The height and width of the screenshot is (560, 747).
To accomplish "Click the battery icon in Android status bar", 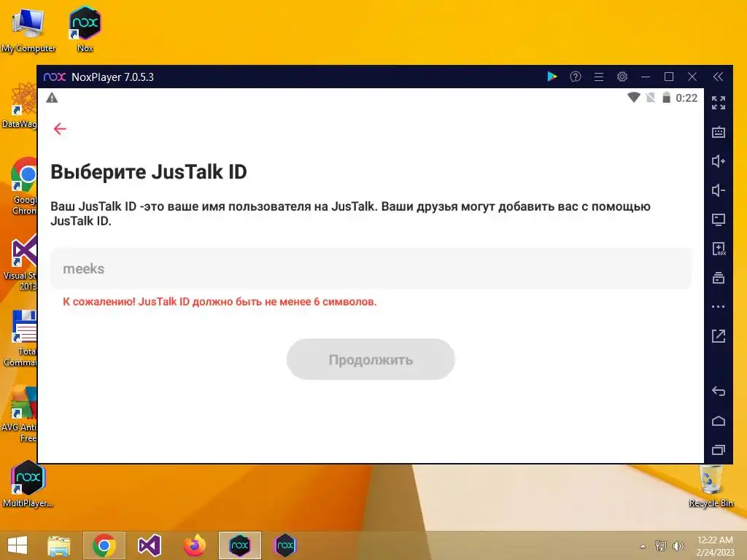I will tap(667, 98).
